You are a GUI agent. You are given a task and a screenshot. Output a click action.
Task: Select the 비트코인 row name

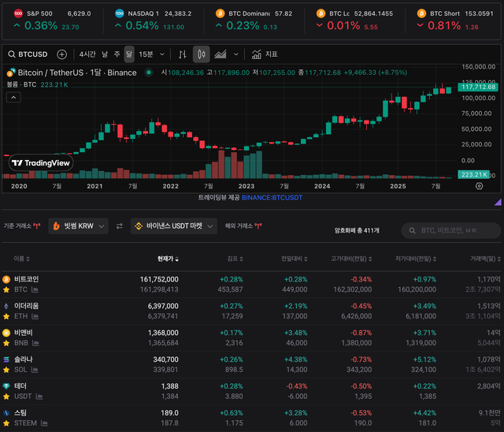tap(26, 279)
